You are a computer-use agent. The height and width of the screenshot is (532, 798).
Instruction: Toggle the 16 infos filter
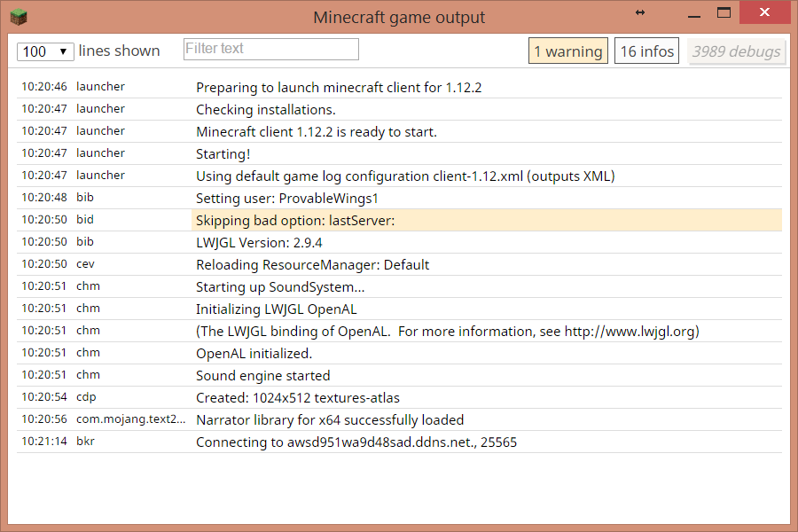(x=647, y=51)
